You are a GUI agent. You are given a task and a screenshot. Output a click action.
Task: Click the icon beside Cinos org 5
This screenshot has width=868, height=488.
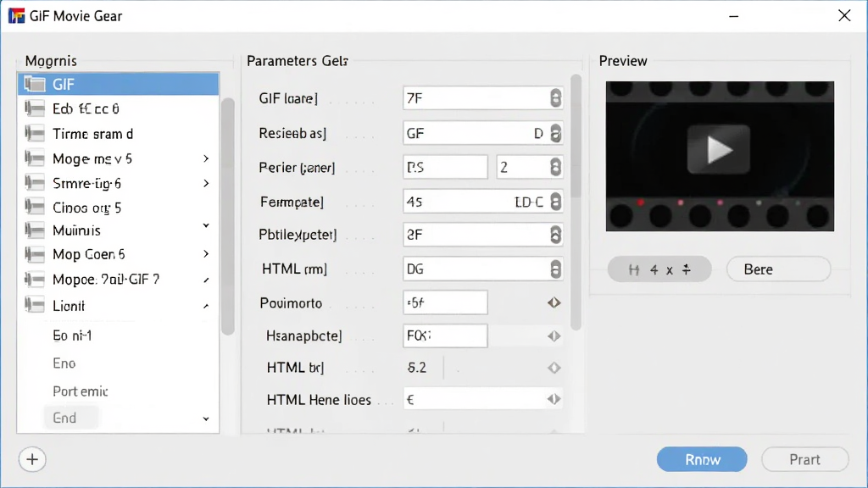(35, 208)
